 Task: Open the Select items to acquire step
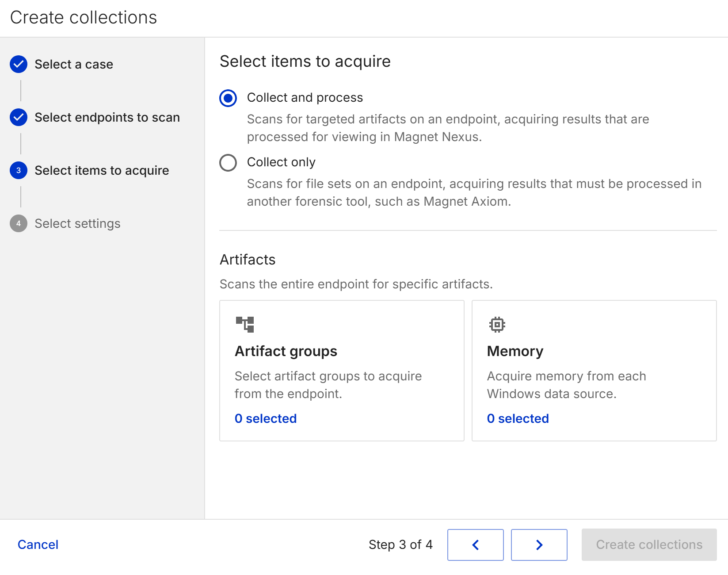[101, 170]
